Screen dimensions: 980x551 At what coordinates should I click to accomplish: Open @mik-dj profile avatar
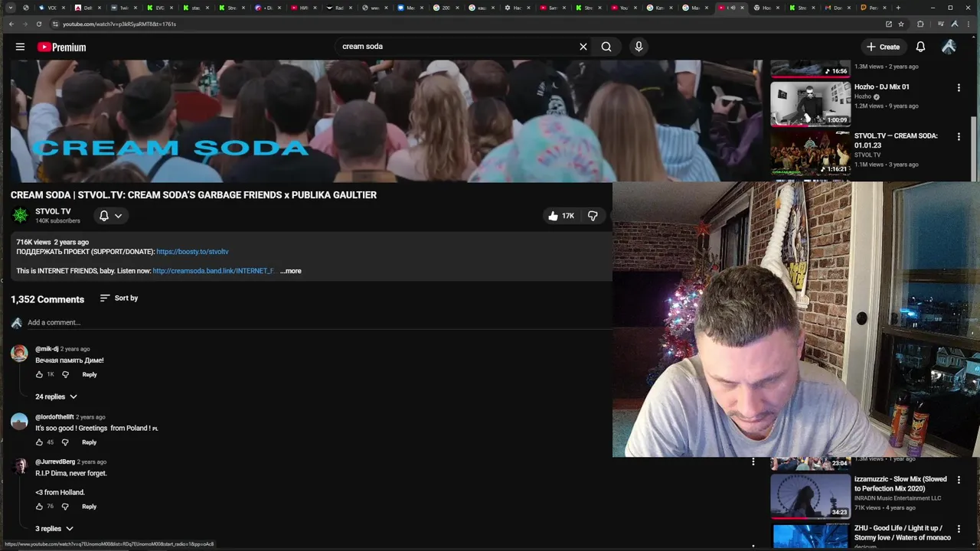coord(19,353)
